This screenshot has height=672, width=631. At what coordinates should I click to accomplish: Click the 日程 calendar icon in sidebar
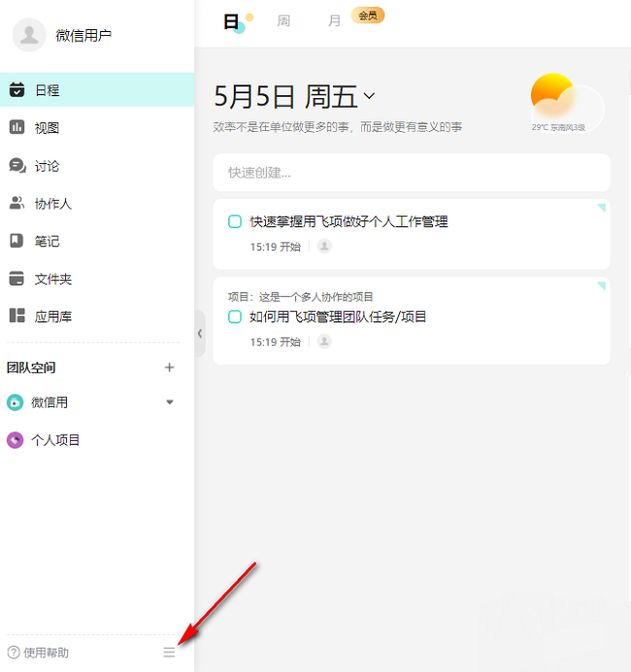pos(17,90)
